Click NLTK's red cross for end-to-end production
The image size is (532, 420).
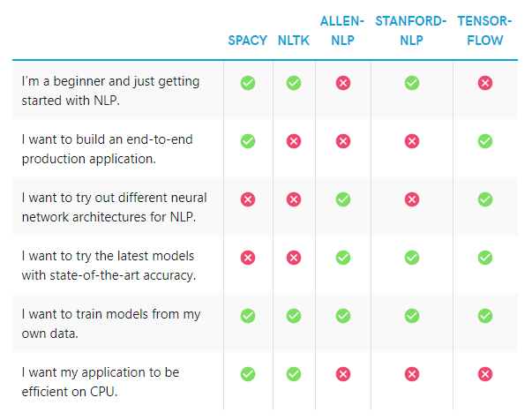pyautogui.click(x=294, y=141)
